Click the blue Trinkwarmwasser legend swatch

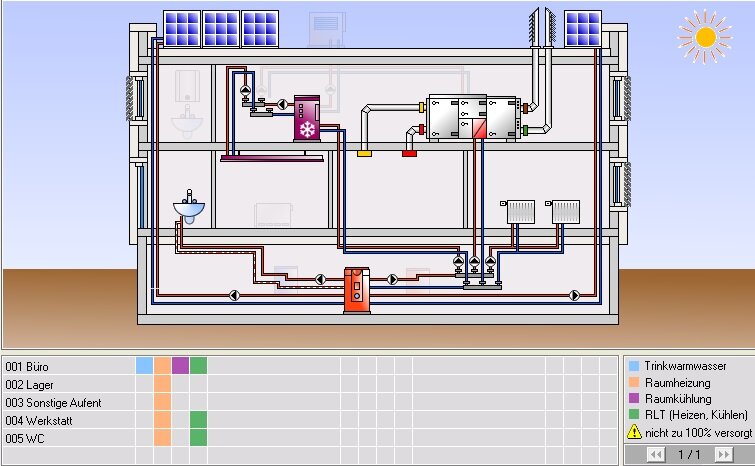pos(634,366)
